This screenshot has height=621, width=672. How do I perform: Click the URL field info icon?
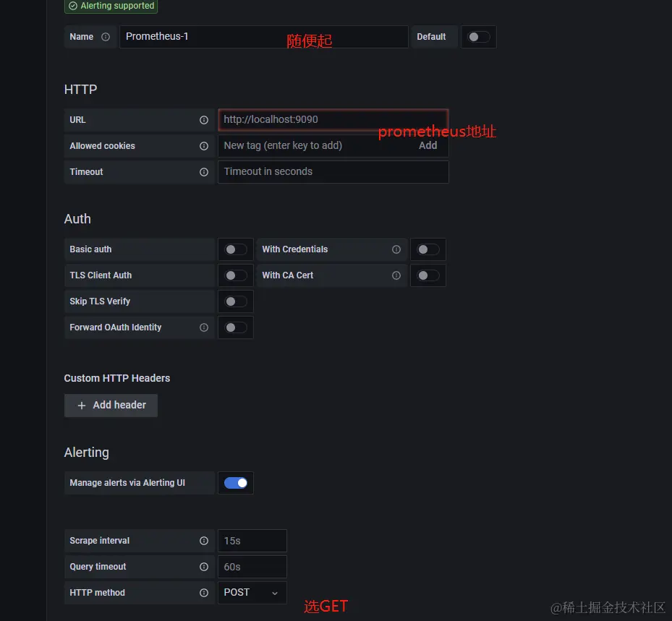(204, 120)
